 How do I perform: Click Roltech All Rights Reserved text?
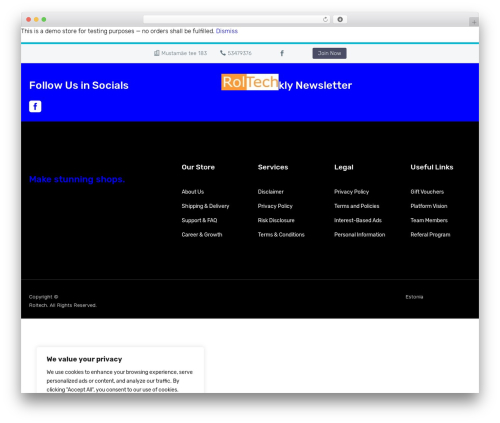coord(63,305)
